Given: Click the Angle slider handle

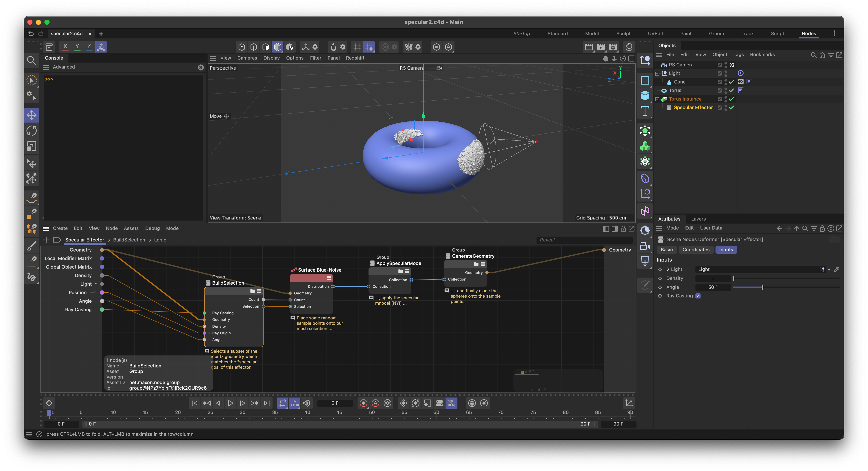Looking at the screenshot, I should (762, 287).
